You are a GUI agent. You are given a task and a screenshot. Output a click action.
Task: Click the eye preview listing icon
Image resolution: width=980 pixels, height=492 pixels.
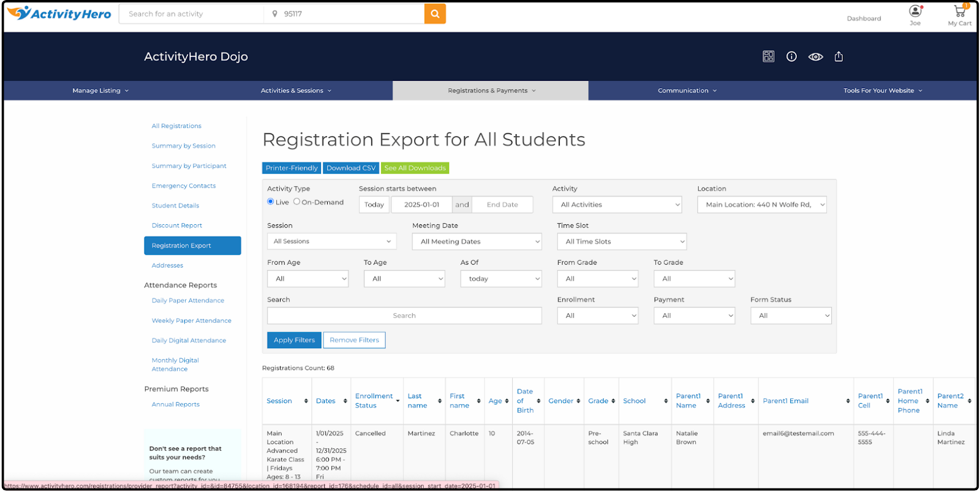[x=815, y=56]
